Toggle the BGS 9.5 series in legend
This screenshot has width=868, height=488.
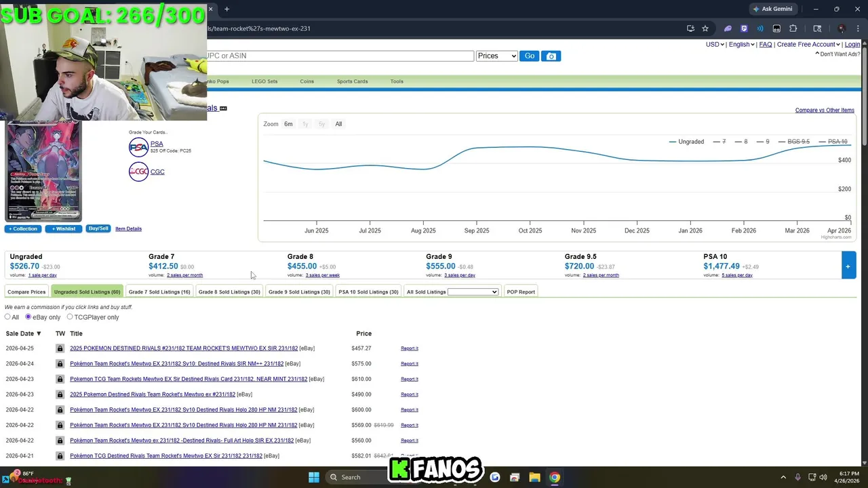tap(793, 142)
